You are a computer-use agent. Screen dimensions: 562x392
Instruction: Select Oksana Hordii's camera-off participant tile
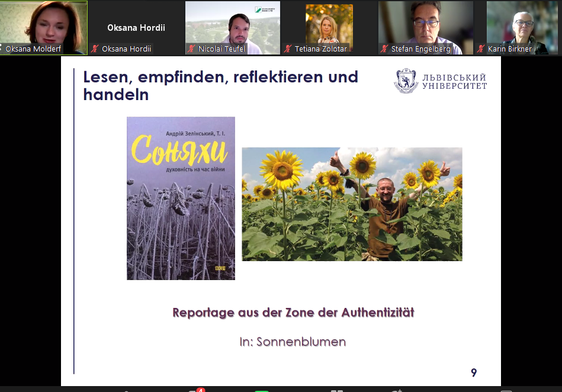pyautogui.click(x=136, y=28)
